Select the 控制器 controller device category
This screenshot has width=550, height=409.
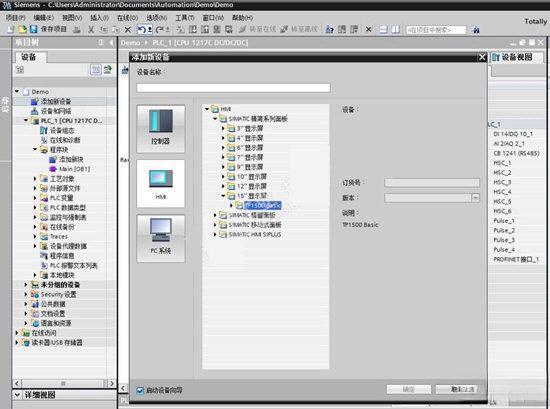coord(161,129)
